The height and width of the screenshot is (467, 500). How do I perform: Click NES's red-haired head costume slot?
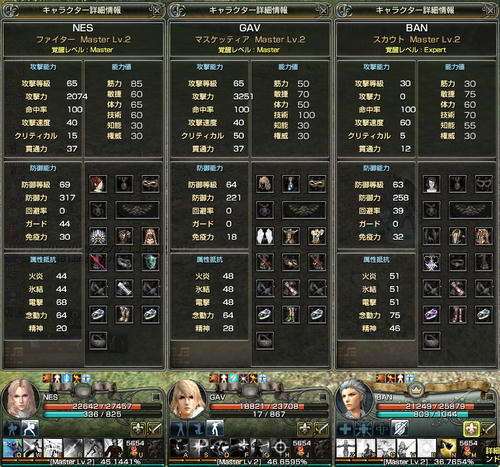(x=98, y=184)
